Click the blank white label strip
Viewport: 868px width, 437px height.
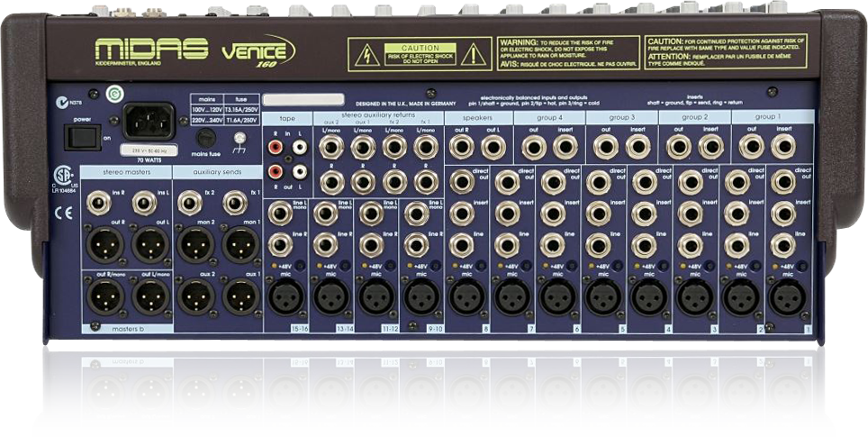(303, 100)
